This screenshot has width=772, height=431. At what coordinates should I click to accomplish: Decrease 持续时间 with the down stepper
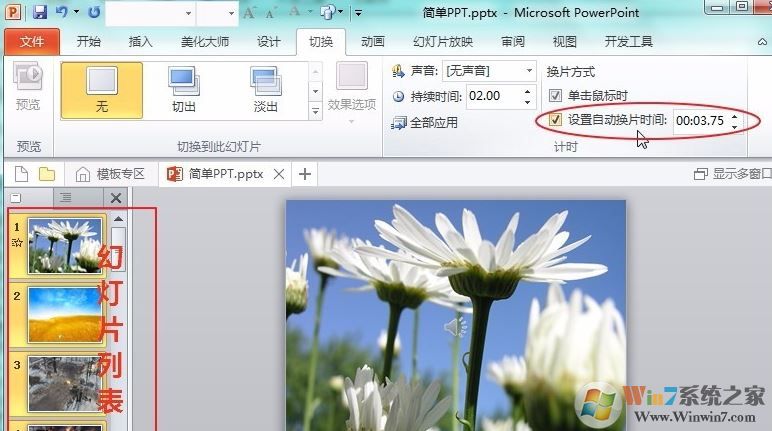click(528, 102)
